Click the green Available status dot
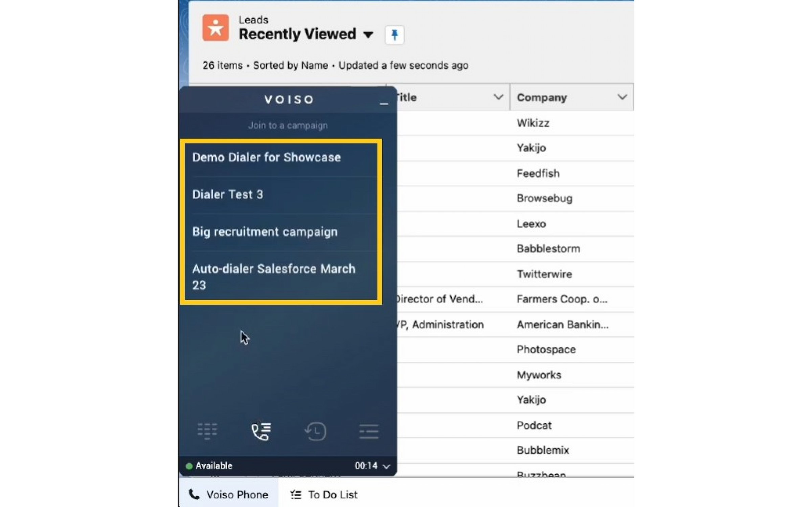 point(189,466)
